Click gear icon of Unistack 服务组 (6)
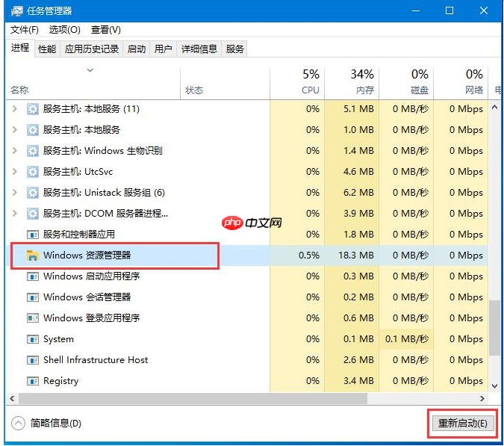This screenshot has height=446, width=504. (x=32, y=193)
